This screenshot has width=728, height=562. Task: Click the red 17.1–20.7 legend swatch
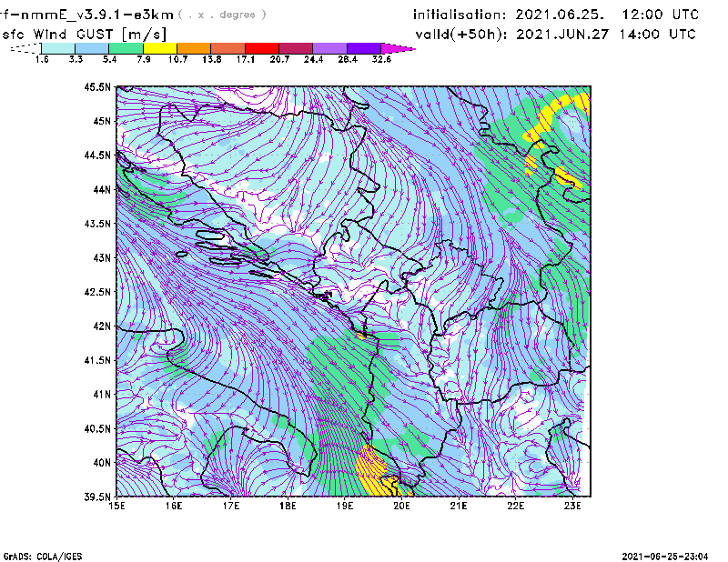[262, 47]
